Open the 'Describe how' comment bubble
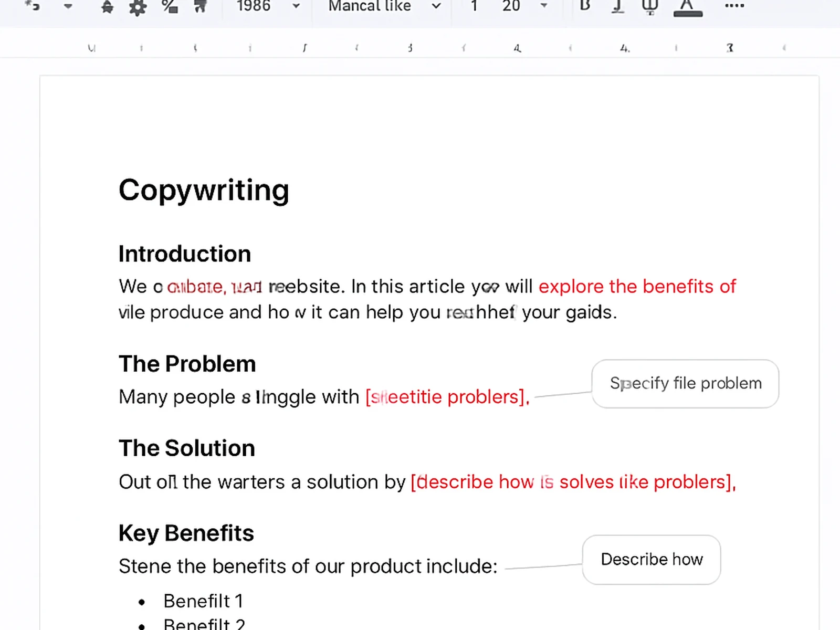The image size is (840, 630). coord(652,560)
